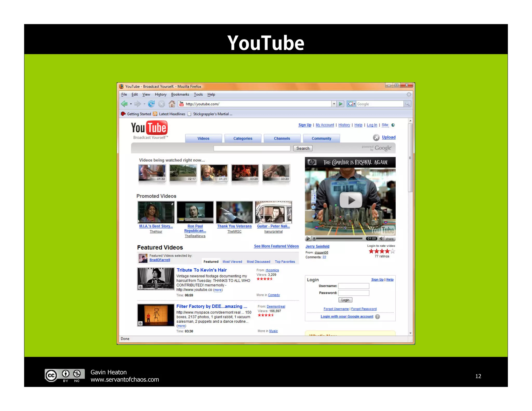Switch to the Community tab

(321, 138)
